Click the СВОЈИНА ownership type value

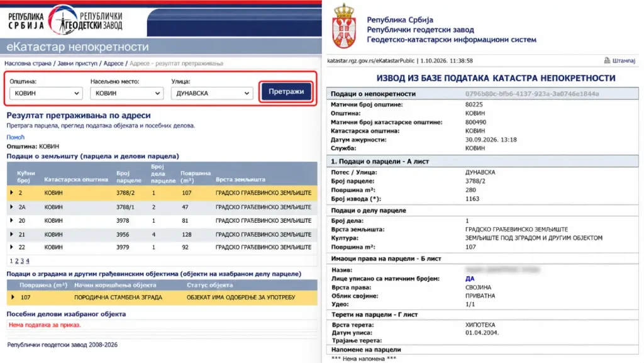coord(478,288)
